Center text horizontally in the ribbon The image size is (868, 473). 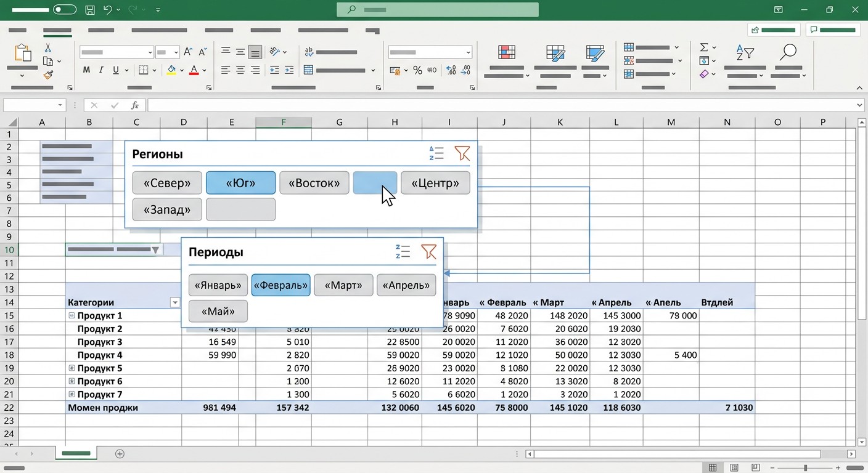[x=240, y=70]
